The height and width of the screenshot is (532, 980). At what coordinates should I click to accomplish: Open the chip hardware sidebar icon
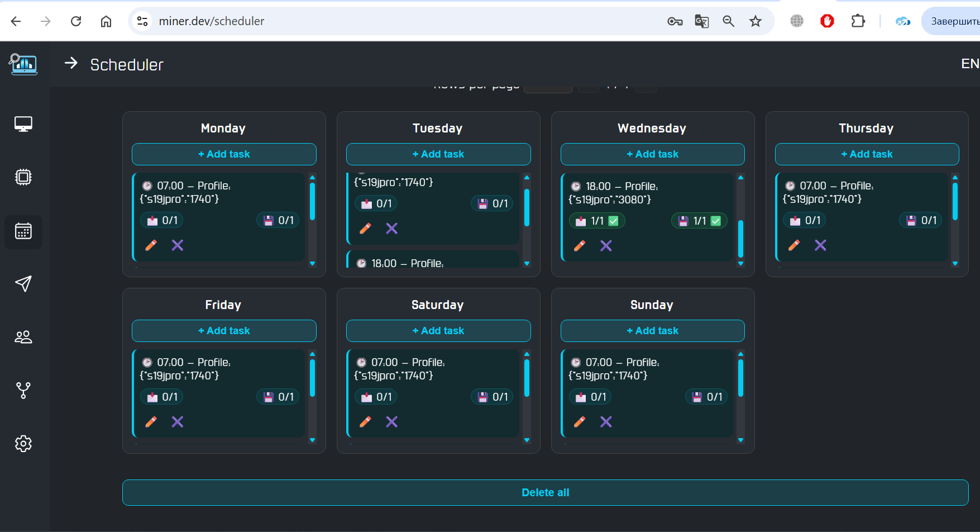(23, 177)
